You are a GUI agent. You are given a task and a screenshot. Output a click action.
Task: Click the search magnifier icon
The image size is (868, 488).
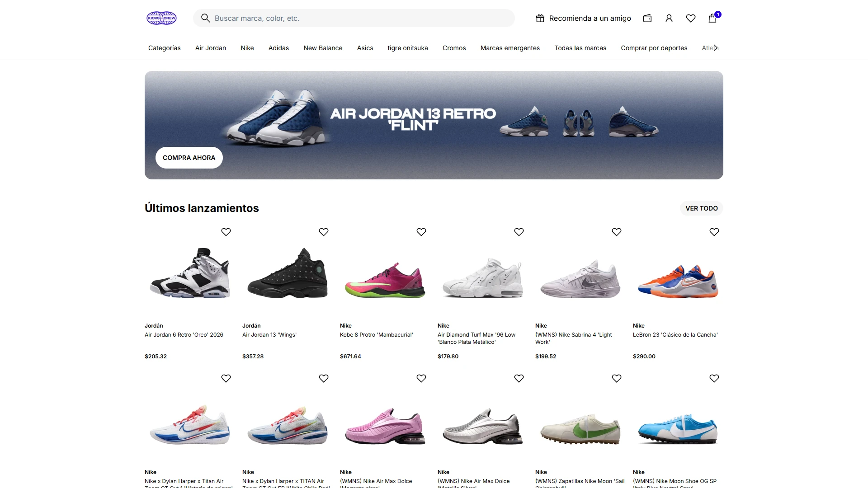tap(205, 18)
